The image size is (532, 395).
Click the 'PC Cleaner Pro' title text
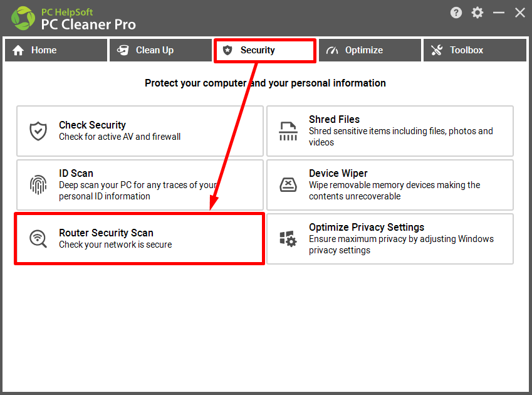click(88, 24)
